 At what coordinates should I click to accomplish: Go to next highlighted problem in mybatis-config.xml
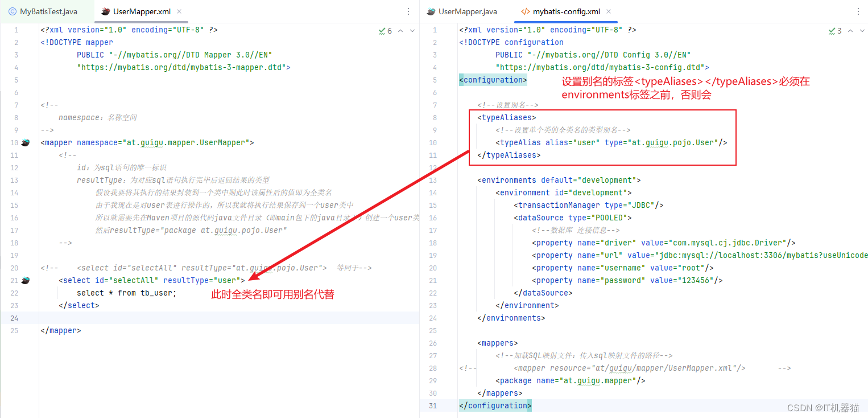pos(862,31)
